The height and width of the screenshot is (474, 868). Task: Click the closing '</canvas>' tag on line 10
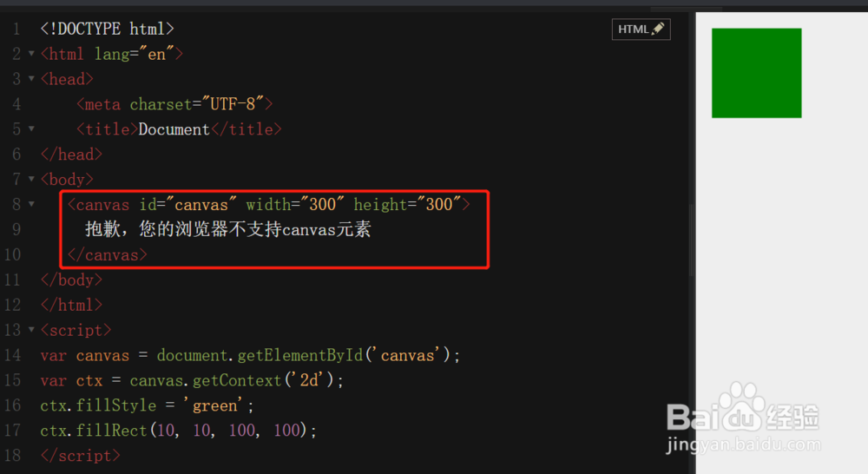(108, 254)
